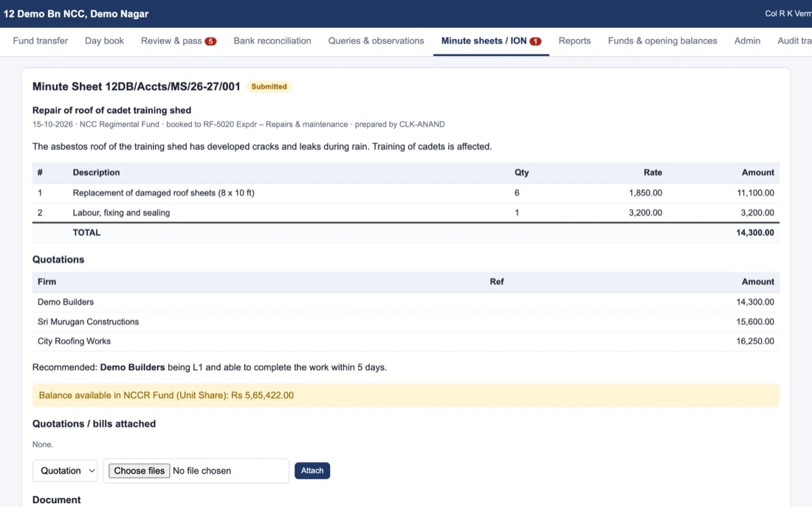Click the 'Quotations / bills attached' heading

pos(94,424)
